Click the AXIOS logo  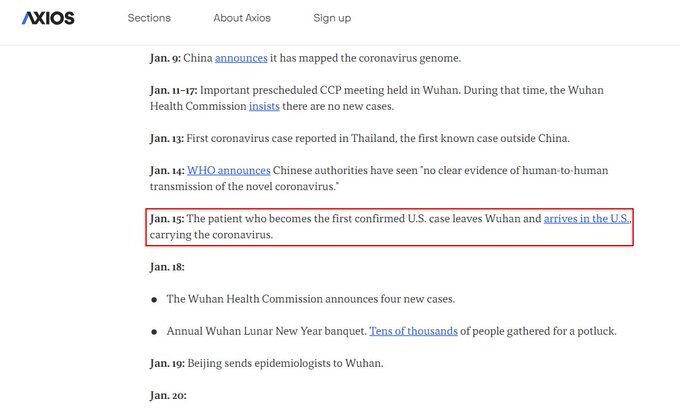(x=48, y=18)
